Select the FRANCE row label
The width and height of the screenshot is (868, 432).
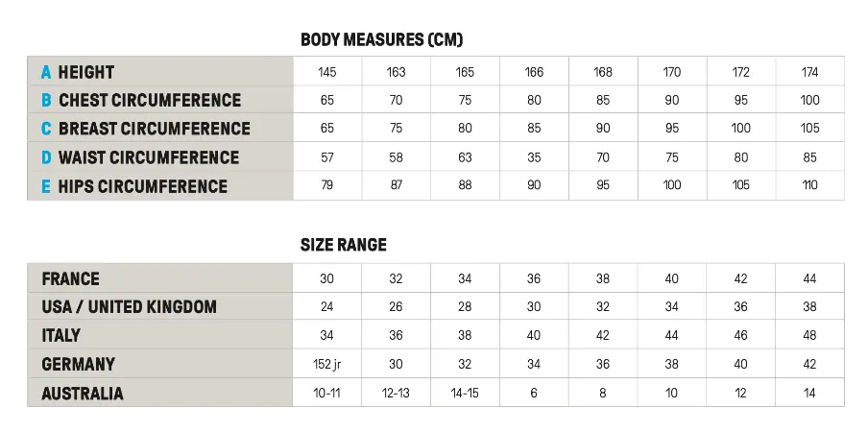click(71, 279)
